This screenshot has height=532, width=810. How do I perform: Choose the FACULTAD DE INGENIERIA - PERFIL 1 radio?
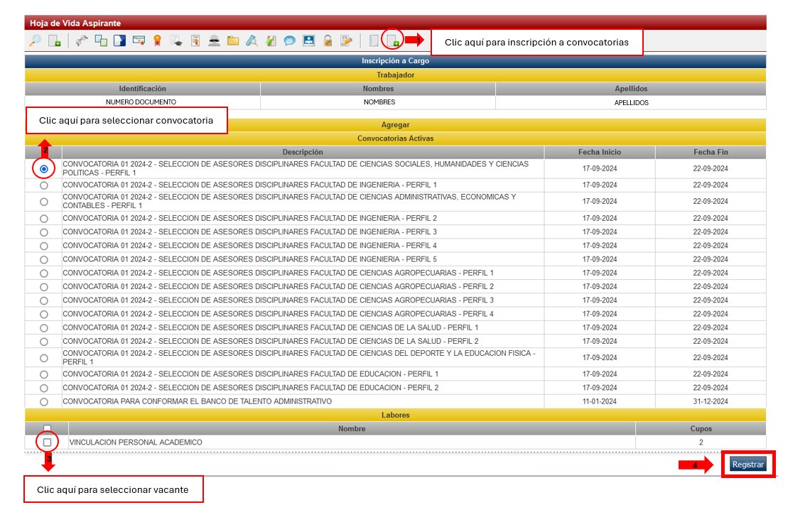pyautogui.click(x=44, y=185)
